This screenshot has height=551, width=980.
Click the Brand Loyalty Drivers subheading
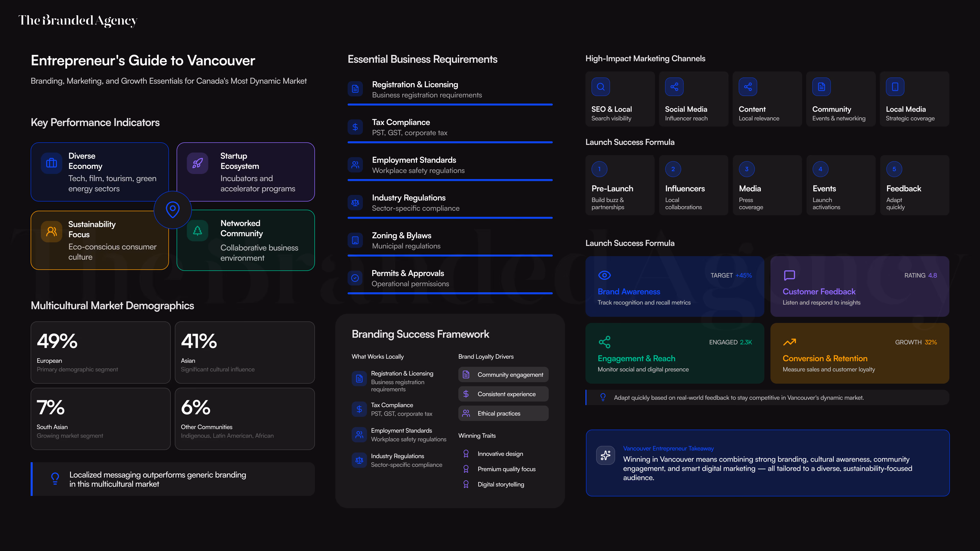(486, 356)
